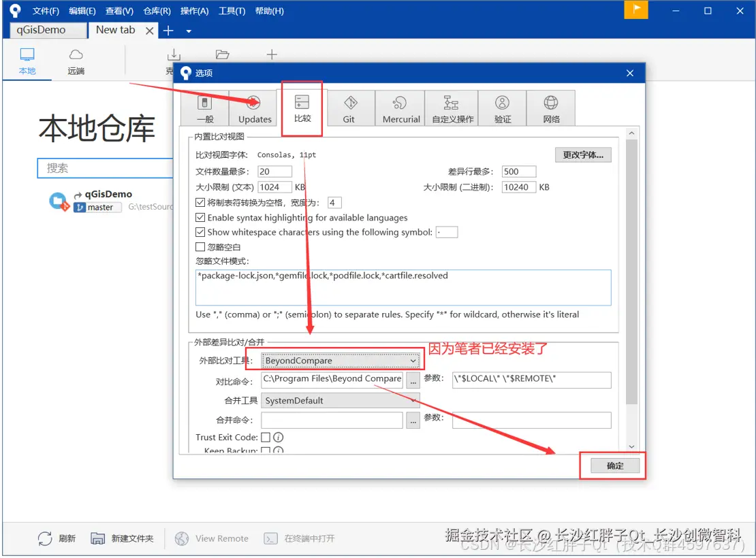
Task: Select the qGisDemo repository entry
Action: (110, 201)
